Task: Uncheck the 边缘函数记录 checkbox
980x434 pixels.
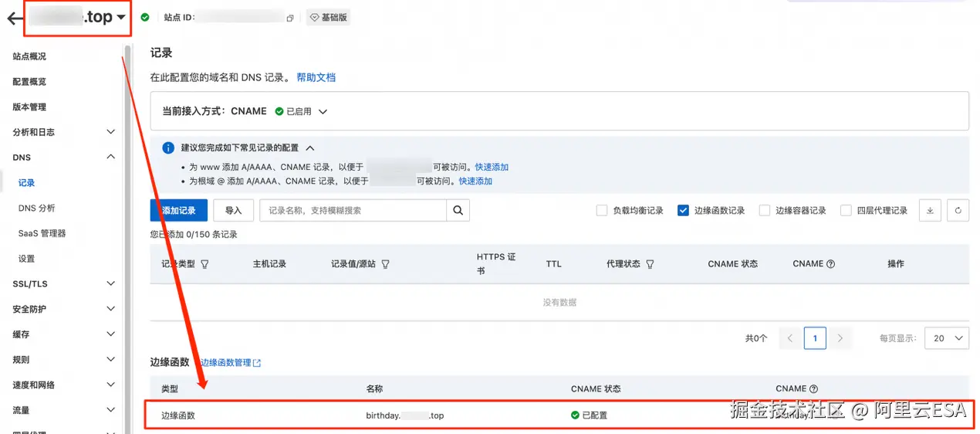Action: (683, 211)
